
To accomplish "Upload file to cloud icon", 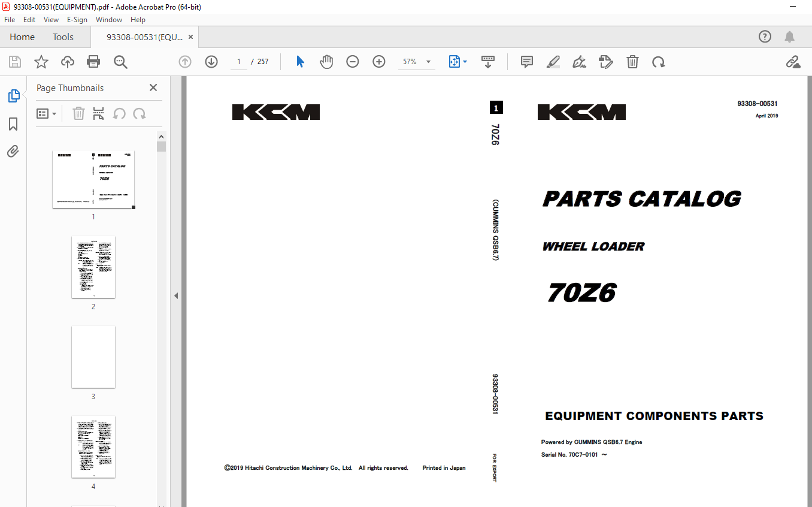I will tap(67, 62).
